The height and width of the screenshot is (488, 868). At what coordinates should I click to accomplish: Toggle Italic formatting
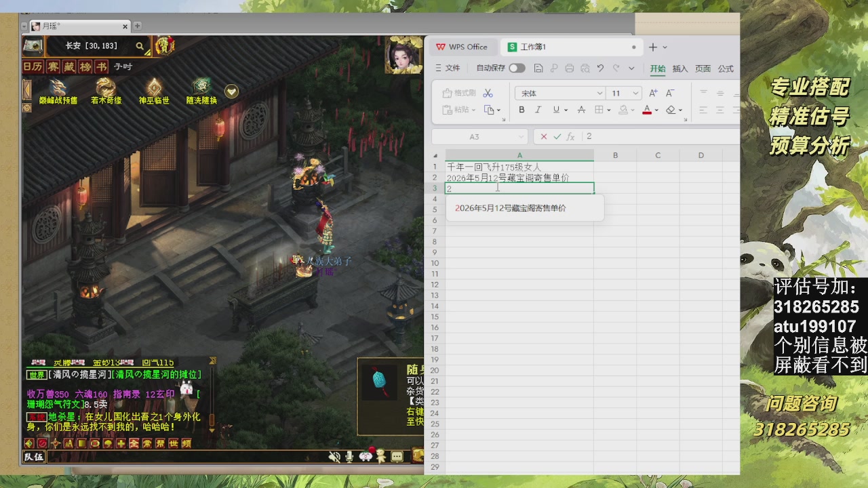point(538,110)
